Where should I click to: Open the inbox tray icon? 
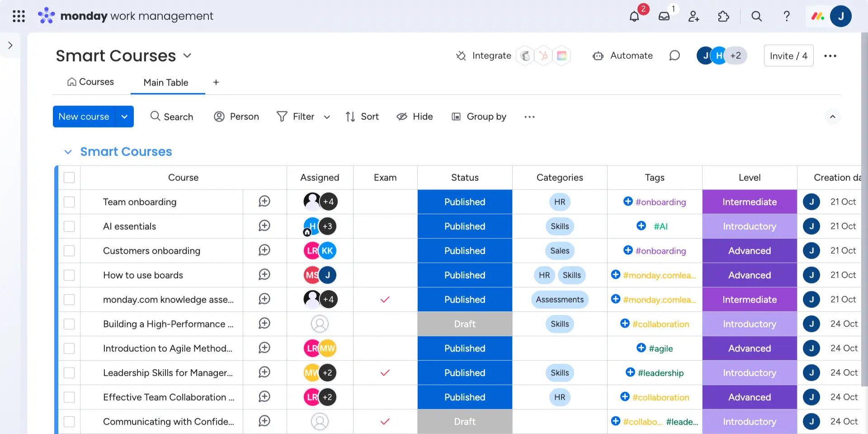pyautogui.click(x=664, y=17)
